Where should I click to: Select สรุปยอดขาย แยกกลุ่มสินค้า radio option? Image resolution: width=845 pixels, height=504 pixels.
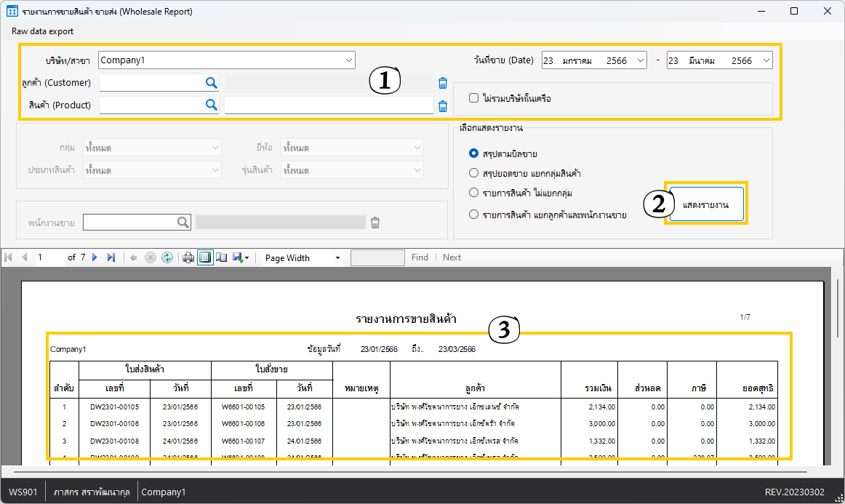tap(474, 174)
